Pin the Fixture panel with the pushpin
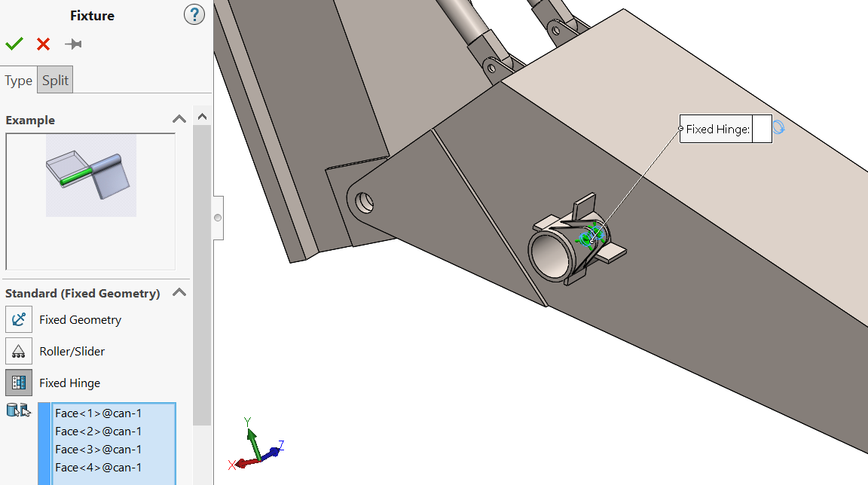Screen dimensions: 868x485 pyautogui.click(x=73, y=44)
